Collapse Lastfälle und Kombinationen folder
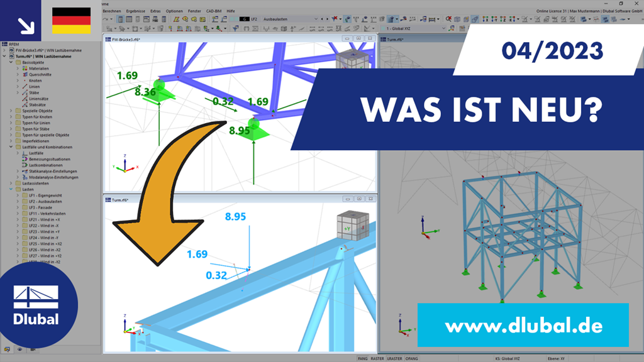Image resolution: width=644 pixels, height=362 pixels. point(11,147)
